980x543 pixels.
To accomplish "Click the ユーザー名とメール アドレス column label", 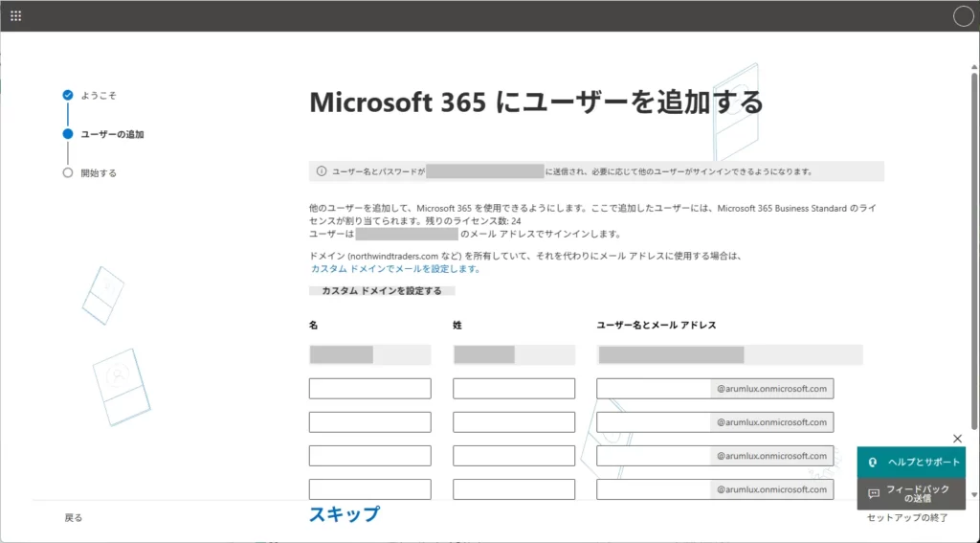I will pos(657,326).
